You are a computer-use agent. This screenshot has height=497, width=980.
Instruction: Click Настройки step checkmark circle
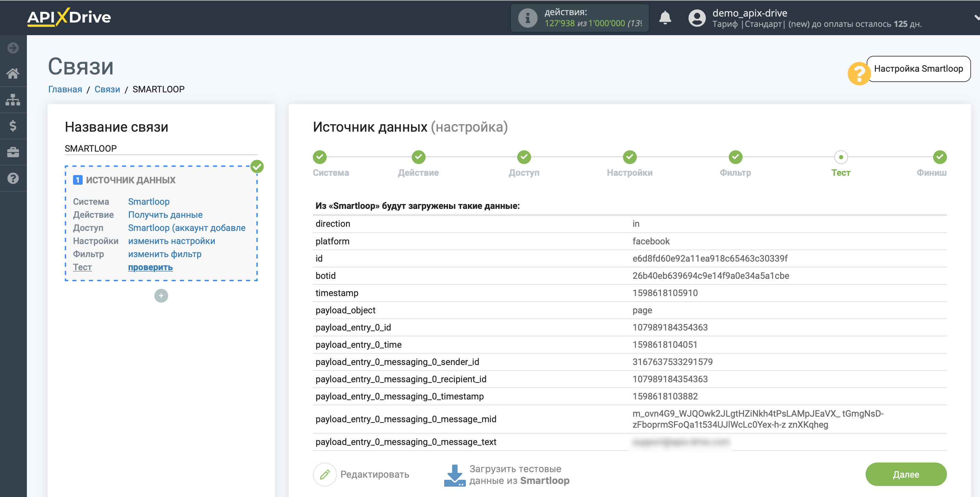630,157
